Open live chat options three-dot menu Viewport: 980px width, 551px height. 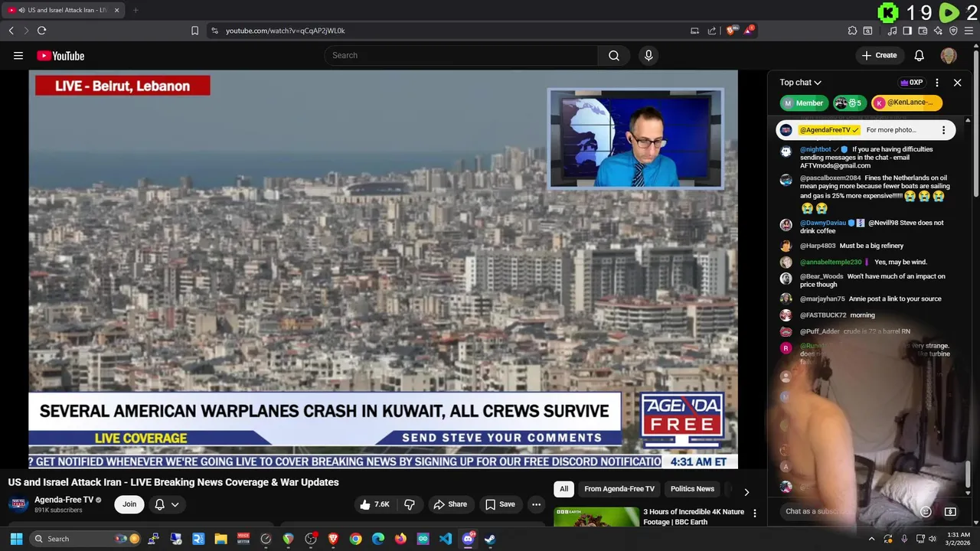pyautogui.click(x=937, y=83)
